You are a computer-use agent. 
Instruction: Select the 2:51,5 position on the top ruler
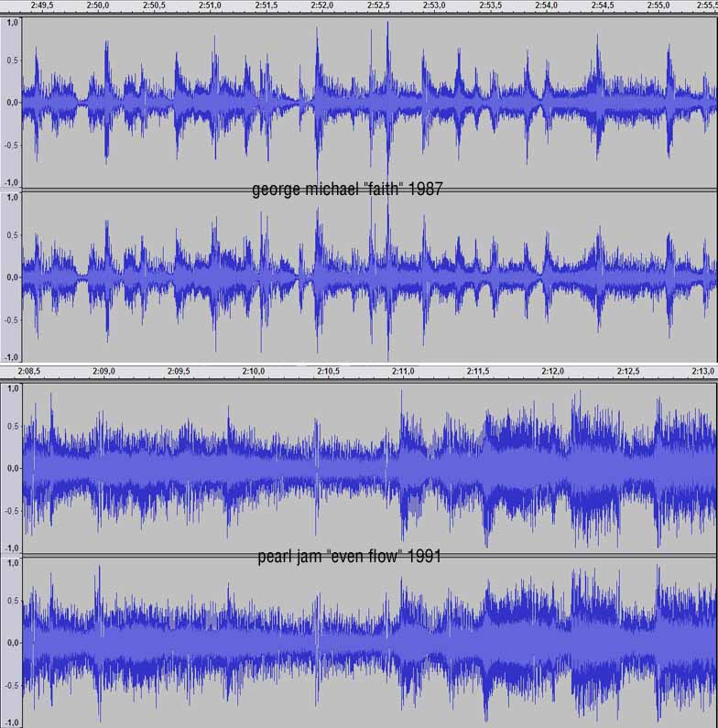(267, 5)
